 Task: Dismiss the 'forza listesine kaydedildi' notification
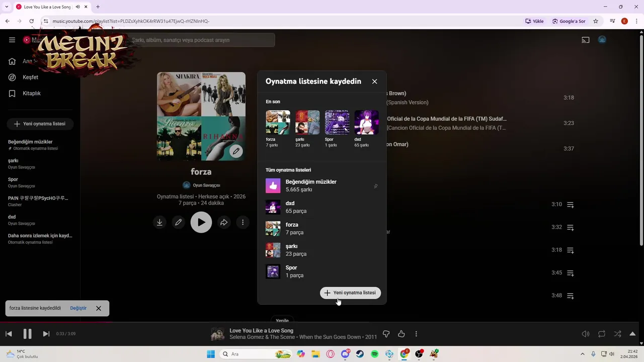pos(99,308)
